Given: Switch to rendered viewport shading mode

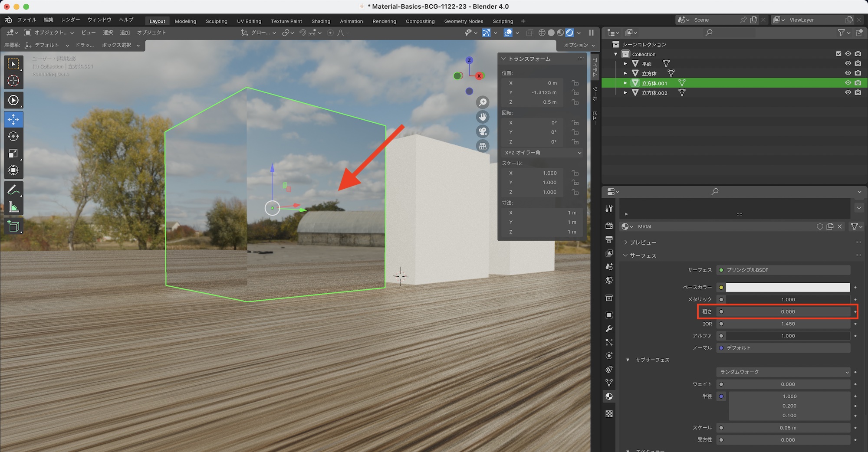Looking at the screenshot, I should tap(570, 33).
